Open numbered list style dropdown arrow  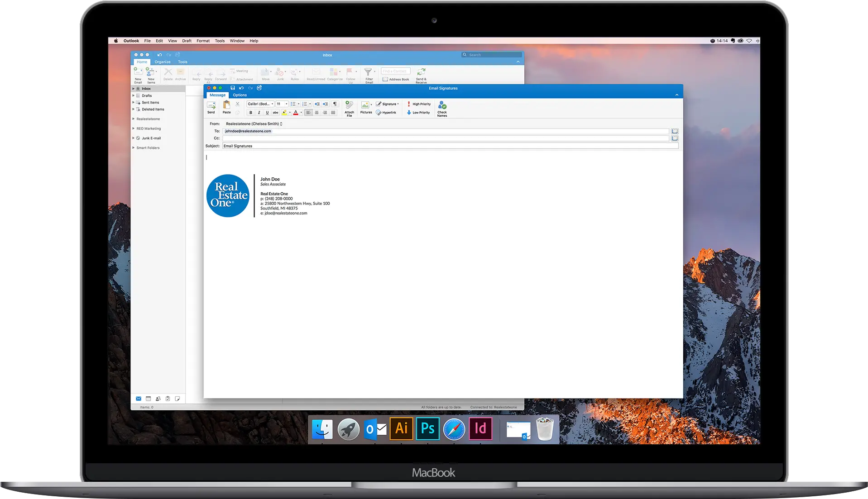click(x=310, y=104)
